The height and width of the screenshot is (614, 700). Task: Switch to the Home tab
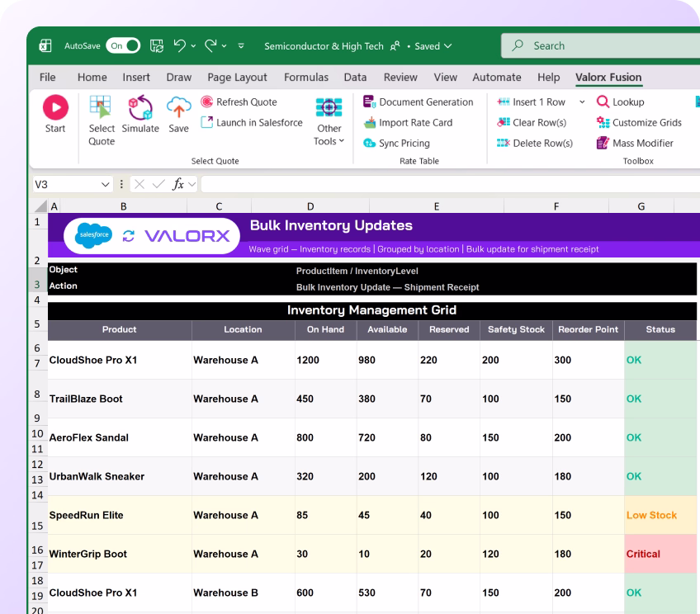[x=92, y=78]
